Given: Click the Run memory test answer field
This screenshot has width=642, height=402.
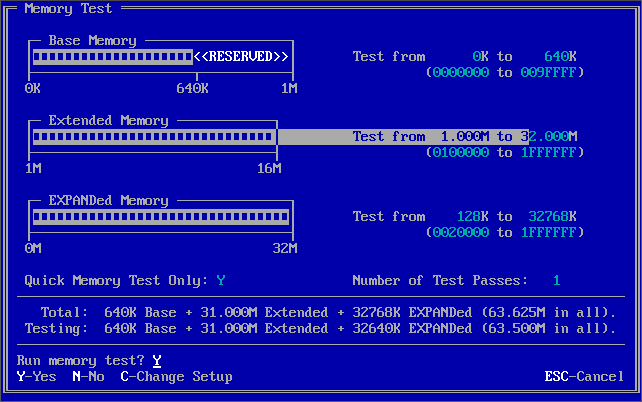Looking at the screenshot, I should click(x=157, y=360).
